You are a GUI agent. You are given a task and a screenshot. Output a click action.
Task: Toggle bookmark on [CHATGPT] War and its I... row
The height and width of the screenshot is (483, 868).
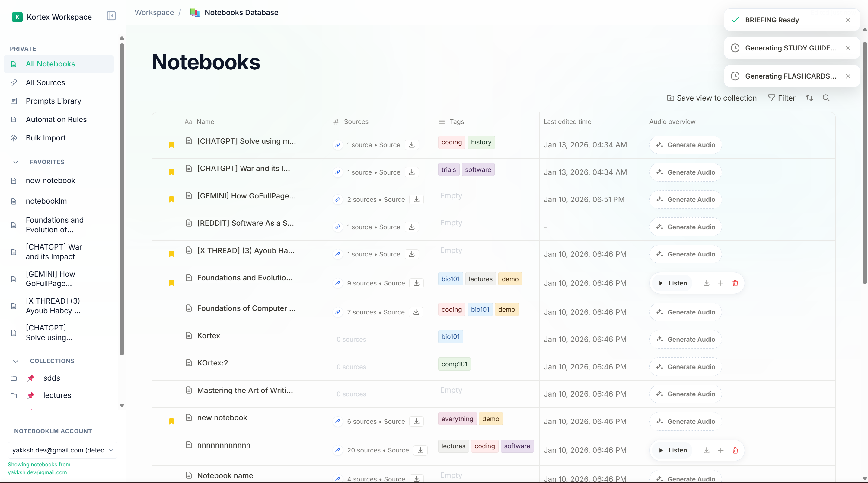coord(171,172)
